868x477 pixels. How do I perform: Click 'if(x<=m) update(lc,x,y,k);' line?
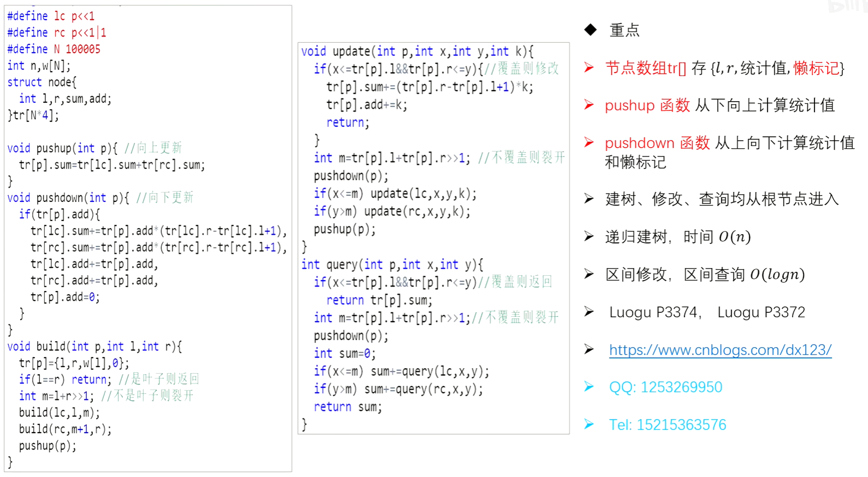tap(395, 193)
